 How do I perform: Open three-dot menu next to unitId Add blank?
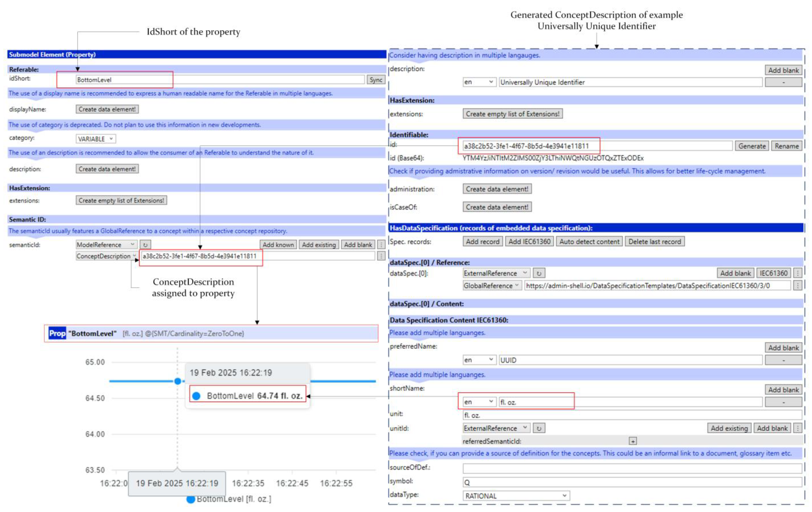point(798,428)
